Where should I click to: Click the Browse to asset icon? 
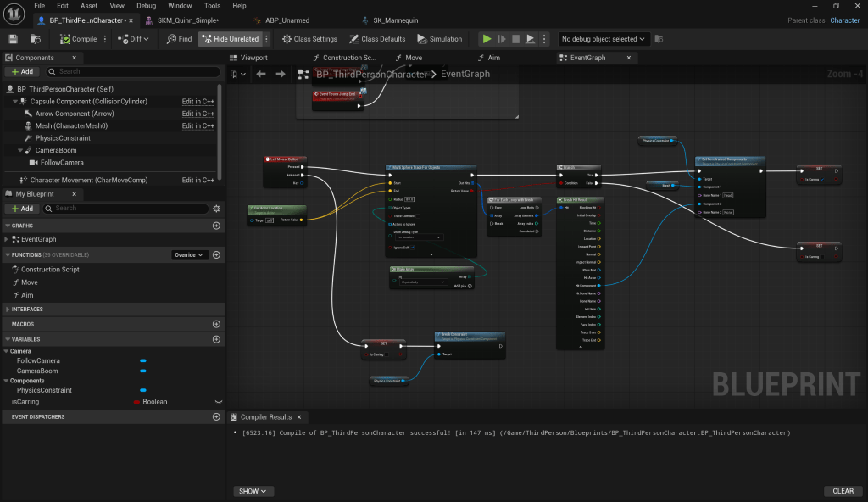coord(35,39)
